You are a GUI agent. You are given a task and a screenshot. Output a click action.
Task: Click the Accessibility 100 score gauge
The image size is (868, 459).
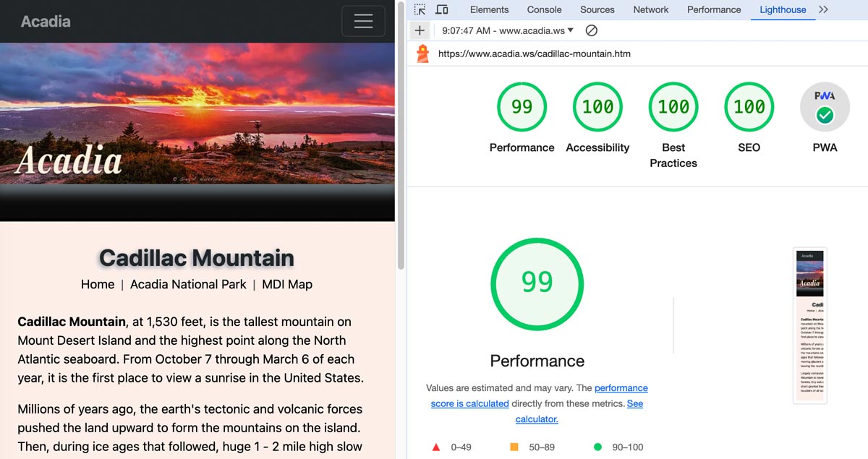point(597,107)
